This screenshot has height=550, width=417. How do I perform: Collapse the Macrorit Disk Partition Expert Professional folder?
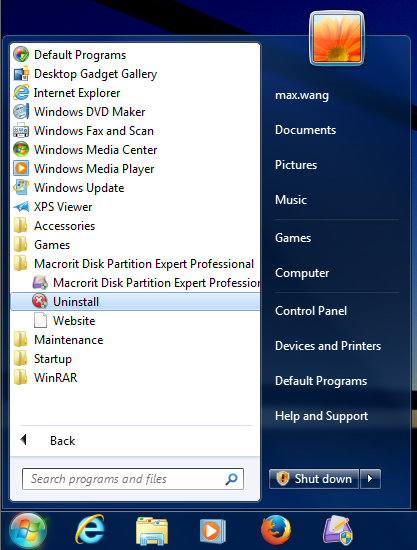point(135,263)
